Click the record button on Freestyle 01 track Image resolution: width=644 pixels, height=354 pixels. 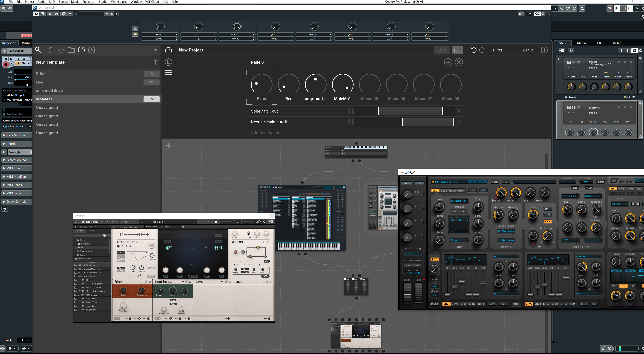pos(6,64)
